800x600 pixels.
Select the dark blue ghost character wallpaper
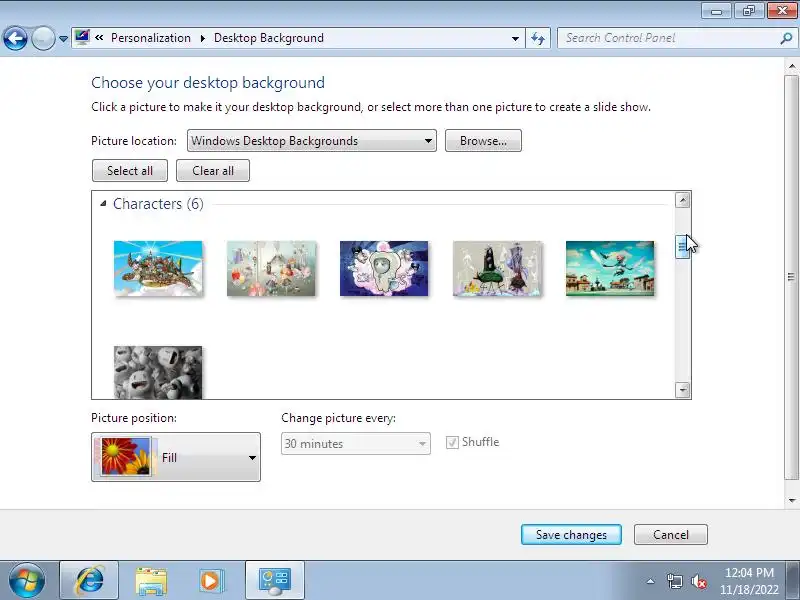(x=384, y=268)
